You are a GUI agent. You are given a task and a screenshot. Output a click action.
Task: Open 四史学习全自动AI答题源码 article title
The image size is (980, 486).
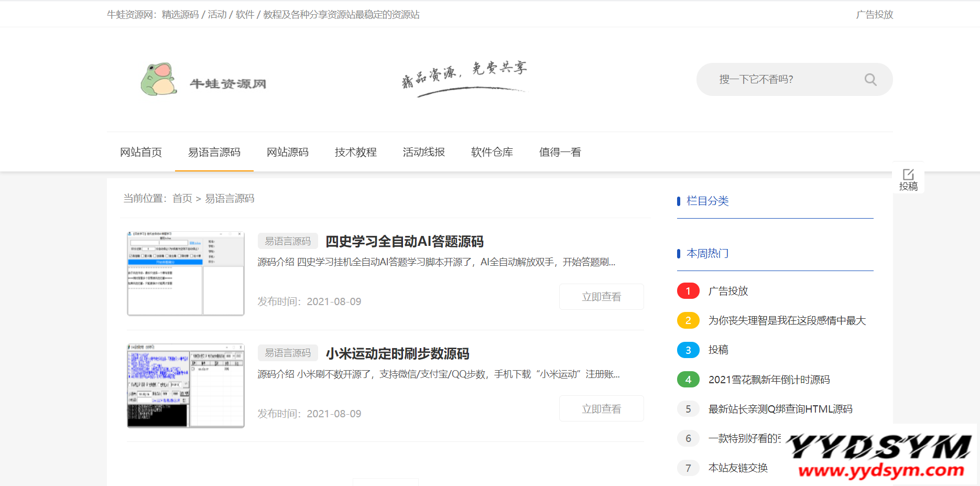click(x=404, y=242)
